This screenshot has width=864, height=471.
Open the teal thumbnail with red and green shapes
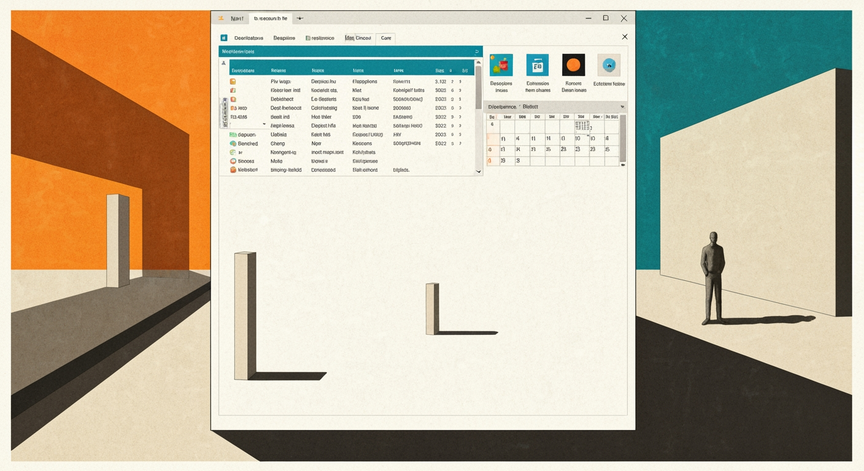501,65
